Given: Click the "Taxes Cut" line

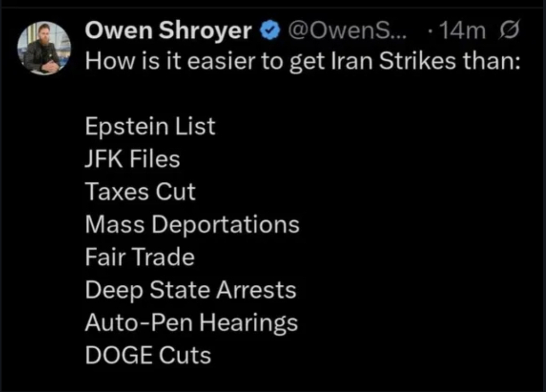Looking at the screenshot, I should tap(140, 192).
